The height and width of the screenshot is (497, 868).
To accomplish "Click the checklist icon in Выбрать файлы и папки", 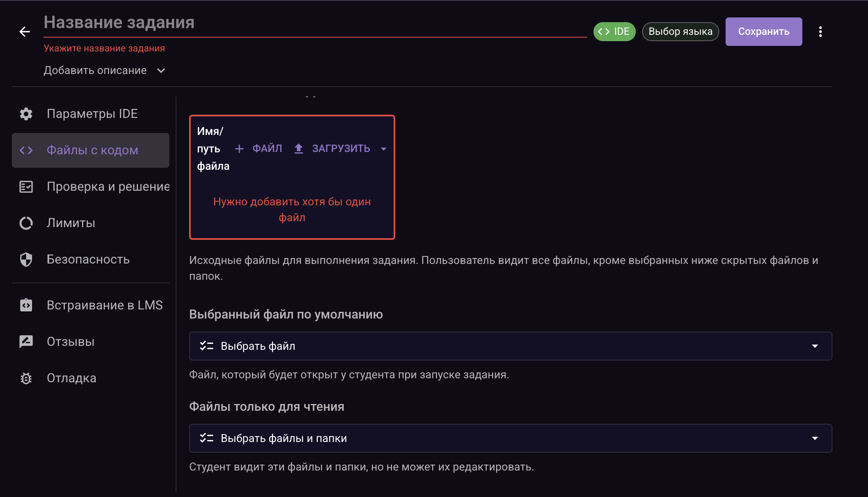I will [x=207, y=438].
